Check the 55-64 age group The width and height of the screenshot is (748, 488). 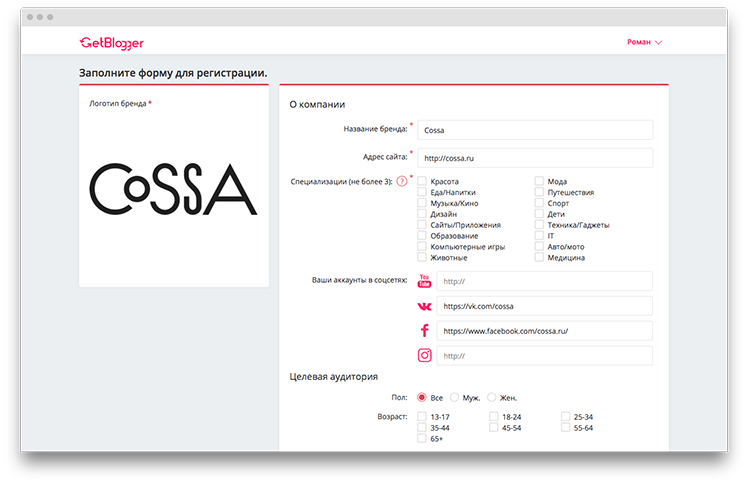[x=565, y=427]
